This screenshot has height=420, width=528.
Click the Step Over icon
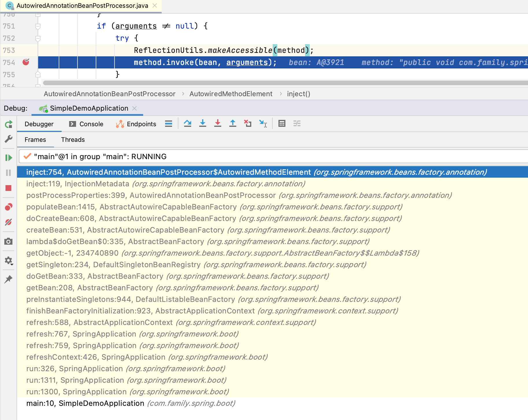(188, 124)
